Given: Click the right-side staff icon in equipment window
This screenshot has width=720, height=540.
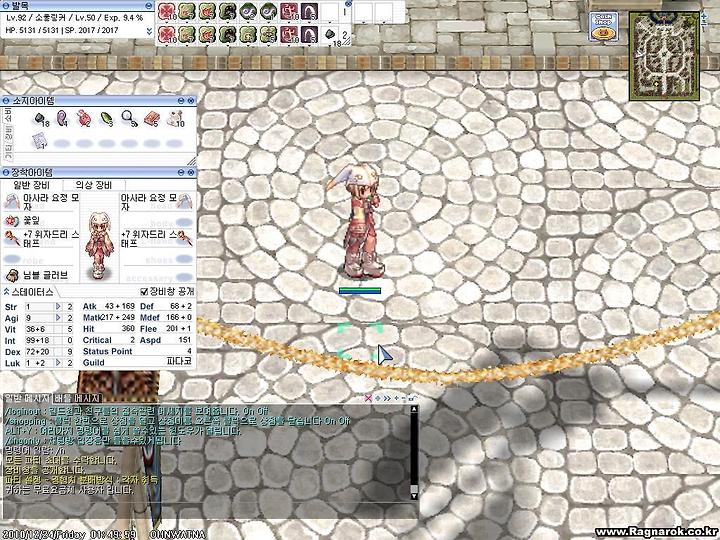Looking at the screenshot, I should point(185,238).
